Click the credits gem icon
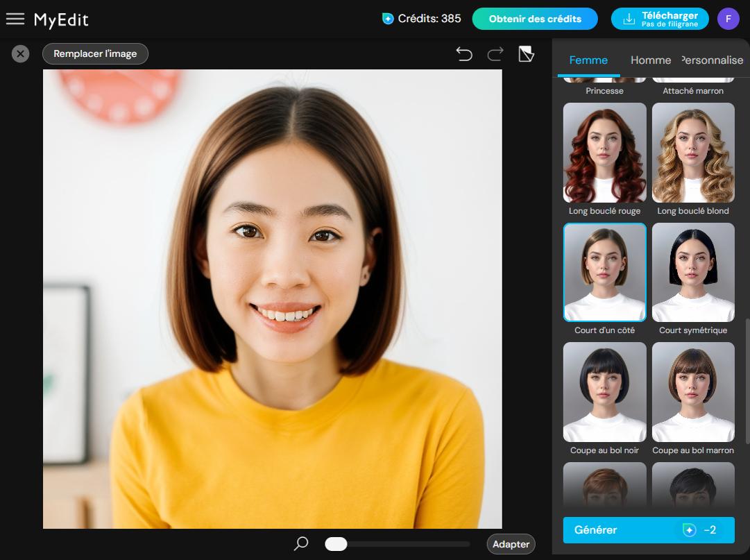The width and height of the screenshot is (750, 560). 388,19
